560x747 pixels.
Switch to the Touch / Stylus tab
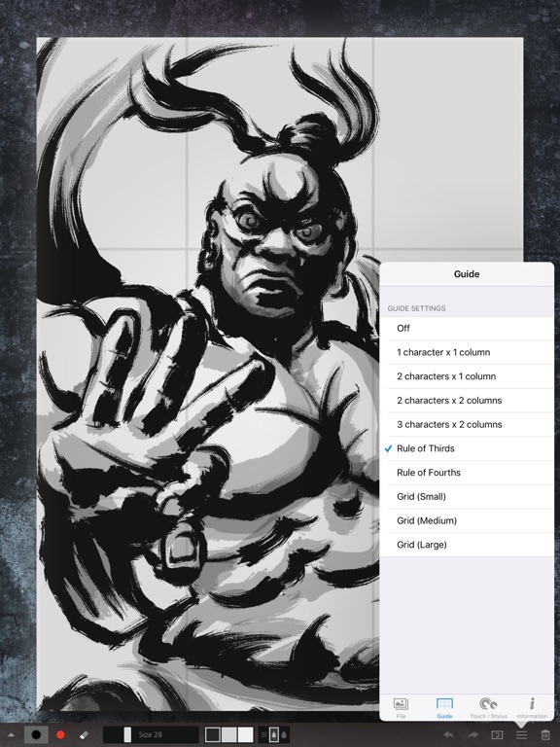[x=488, y=708]
